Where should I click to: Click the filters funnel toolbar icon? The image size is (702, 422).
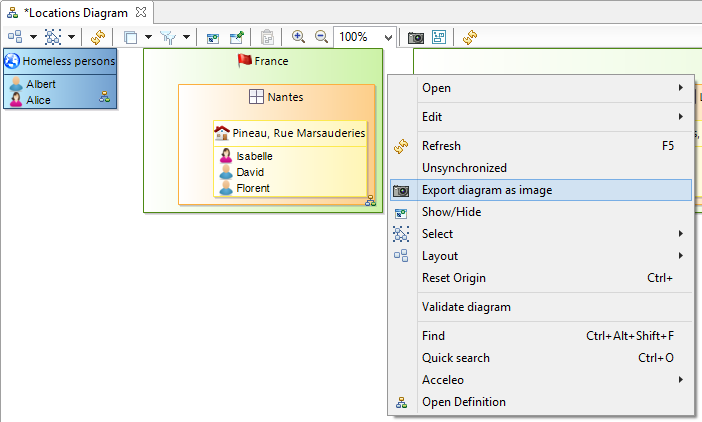[167, 37]
